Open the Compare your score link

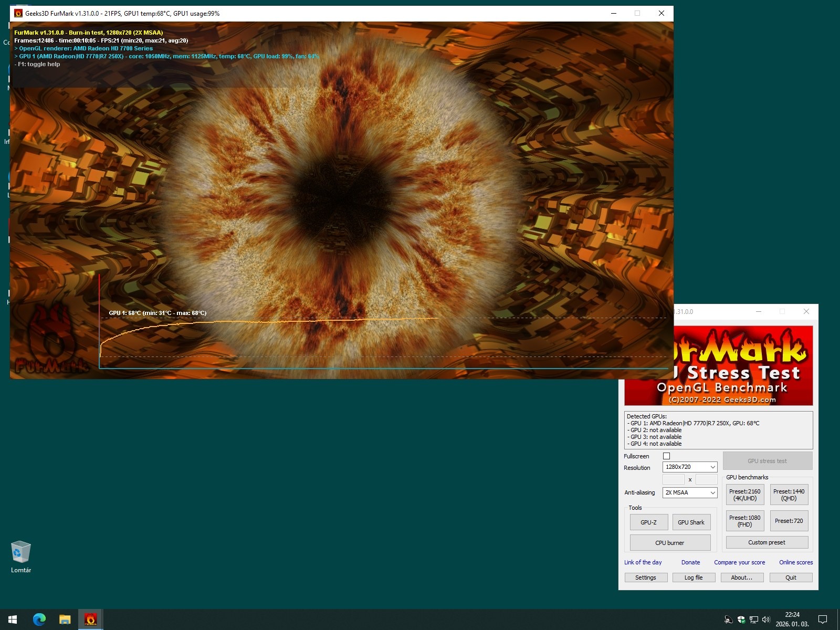740,562
